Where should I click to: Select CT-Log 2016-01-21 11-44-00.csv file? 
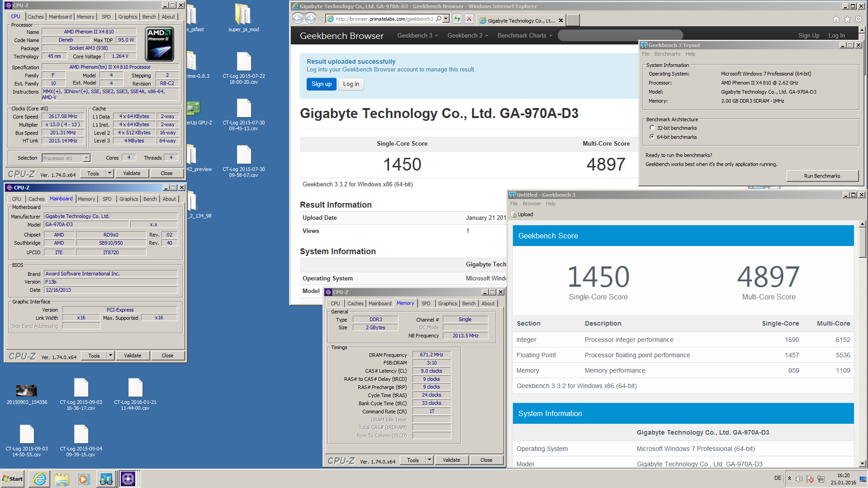tap(135, 394)
